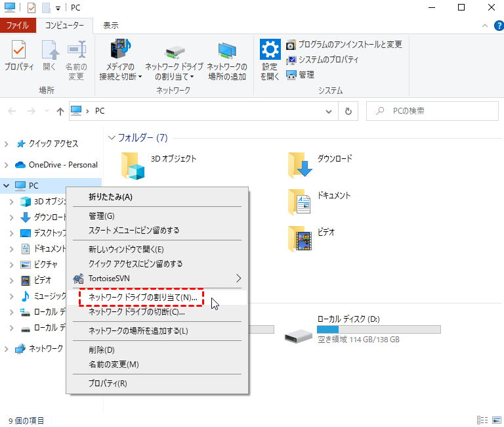
Task: Click the quick access New folder icon
Action: point(46,7)
